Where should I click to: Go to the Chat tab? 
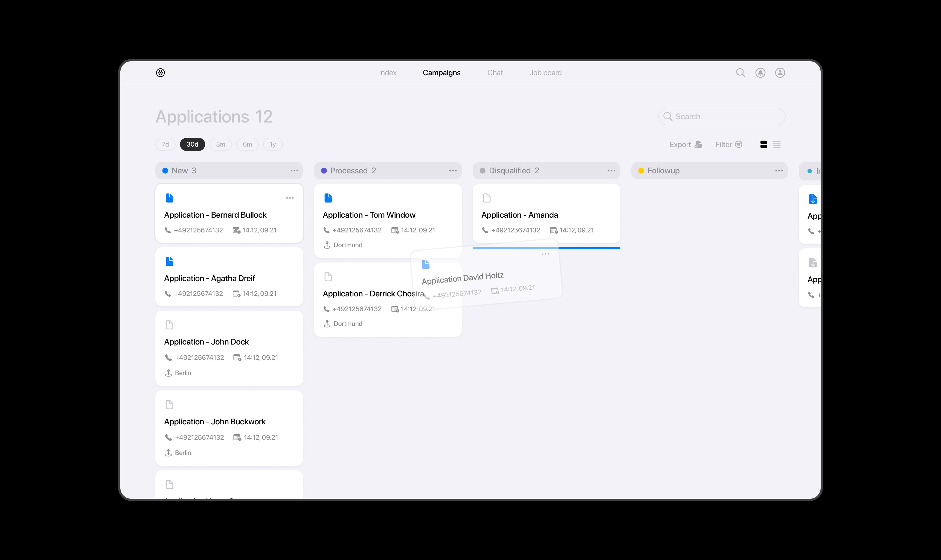(495, 73)
